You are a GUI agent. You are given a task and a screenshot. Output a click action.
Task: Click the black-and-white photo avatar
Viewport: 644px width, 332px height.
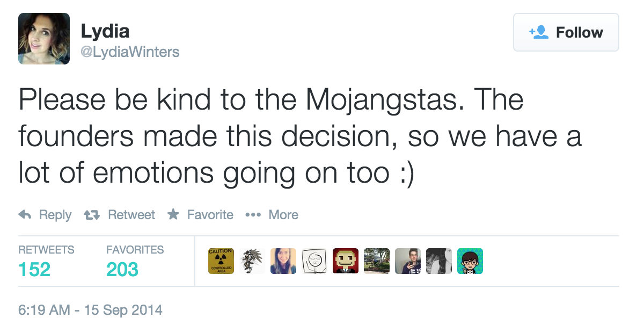coord(439,261)
